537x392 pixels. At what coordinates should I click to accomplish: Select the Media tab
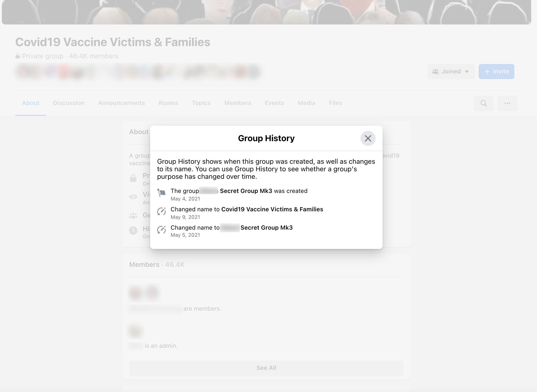pos(306,103)
